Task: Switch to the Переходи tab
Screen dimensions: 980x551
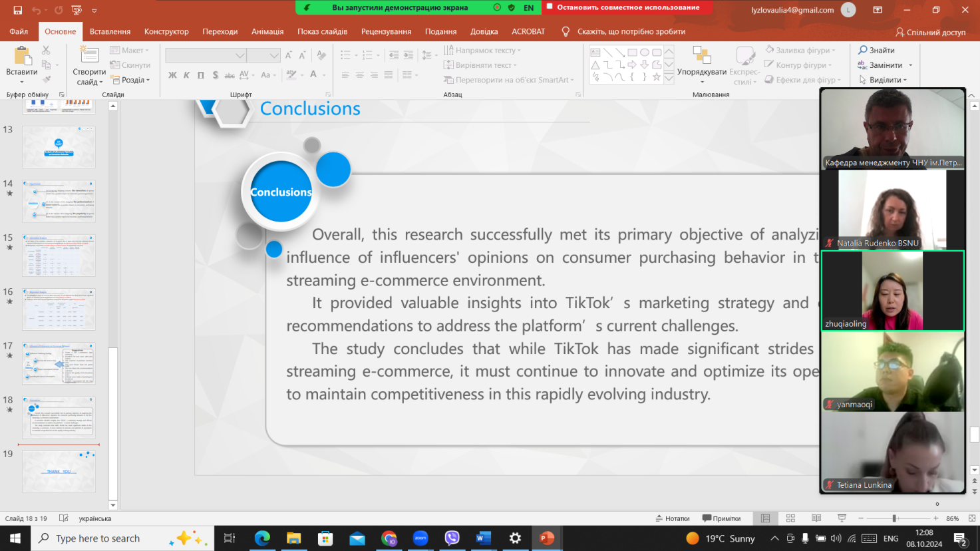Action: (x=220, y=31)
